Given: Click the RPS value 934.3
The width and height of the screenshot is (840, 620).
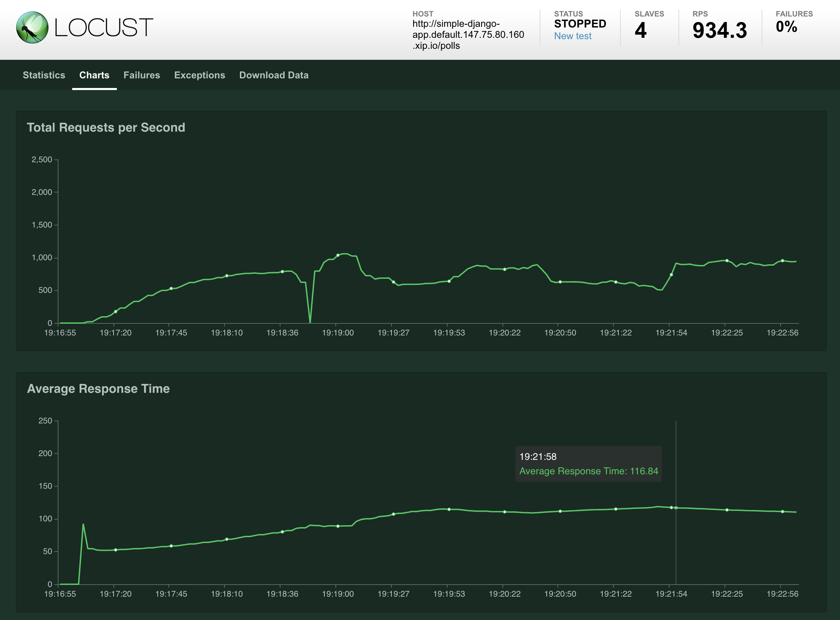Looking at the screenshot, I should (719, 30).
